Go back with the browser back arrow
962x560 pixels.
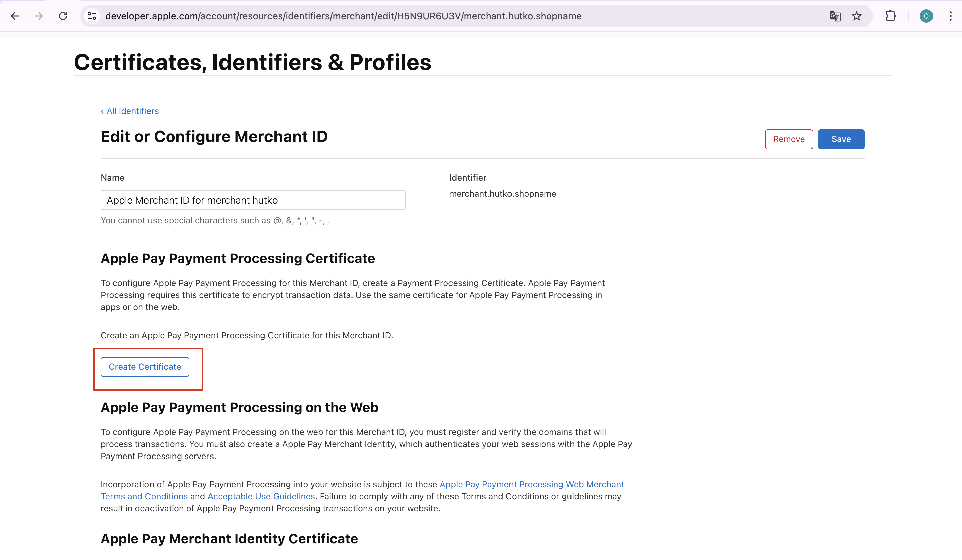click(15, 16)
